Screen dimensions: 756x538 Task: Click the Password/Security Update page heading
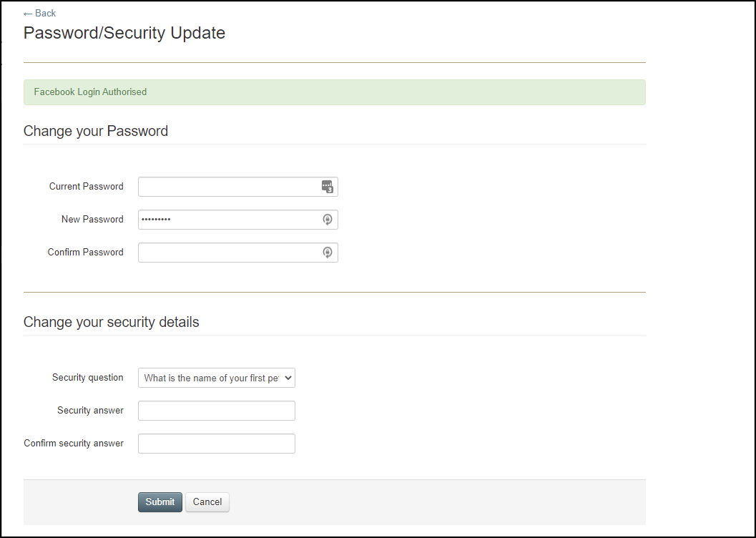pyautogui.click(x=124, y=33)
